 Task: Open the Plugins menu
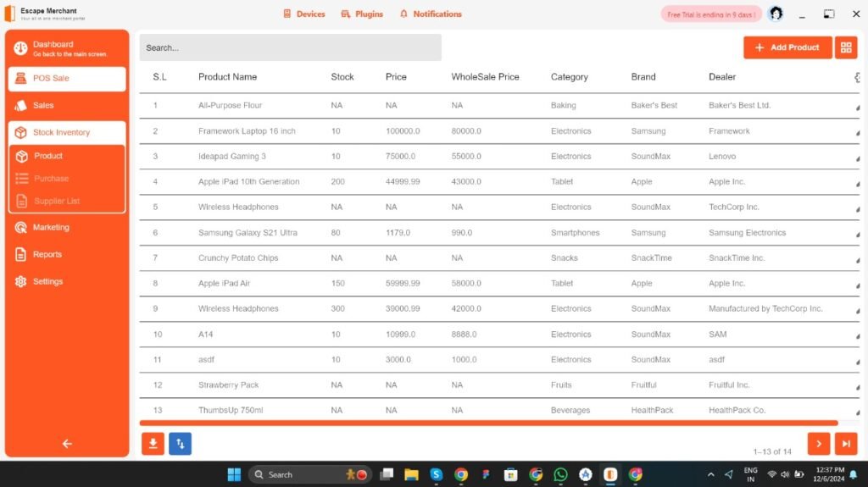click(x=362, y=14)
